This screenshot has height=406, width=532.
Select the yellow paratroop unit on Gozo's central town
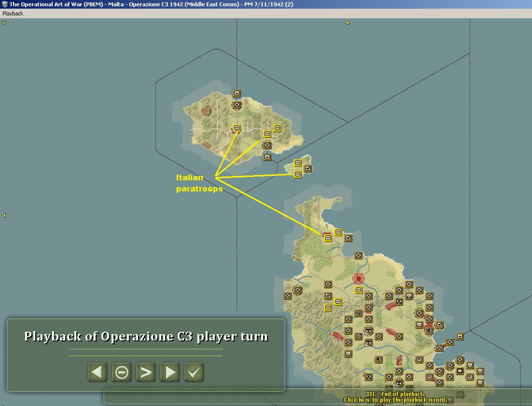pos(237,128)
